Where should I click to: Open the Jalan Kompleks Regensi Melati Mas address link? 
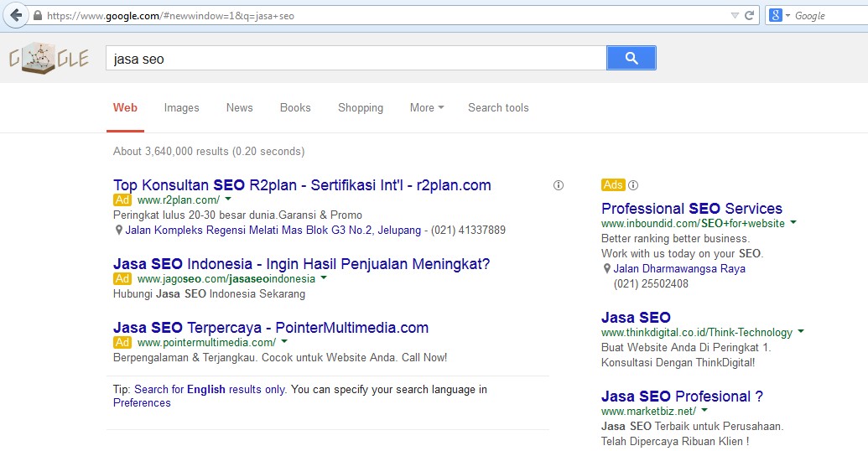(273, 231)
